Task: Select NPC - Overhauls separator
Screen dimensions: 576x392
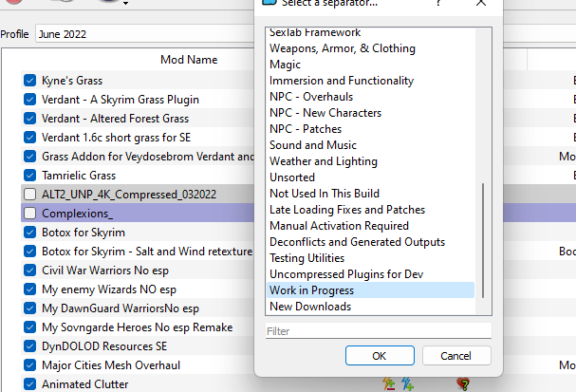Action: [311, 97]
